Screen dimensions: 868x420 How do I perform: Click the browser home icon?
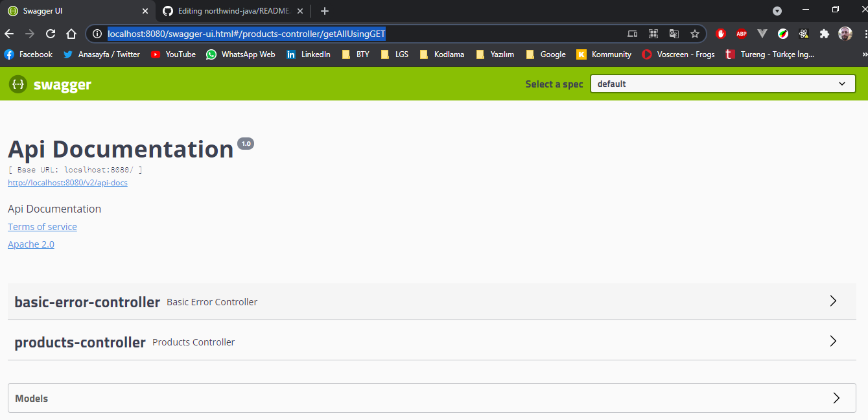point(71,33)
